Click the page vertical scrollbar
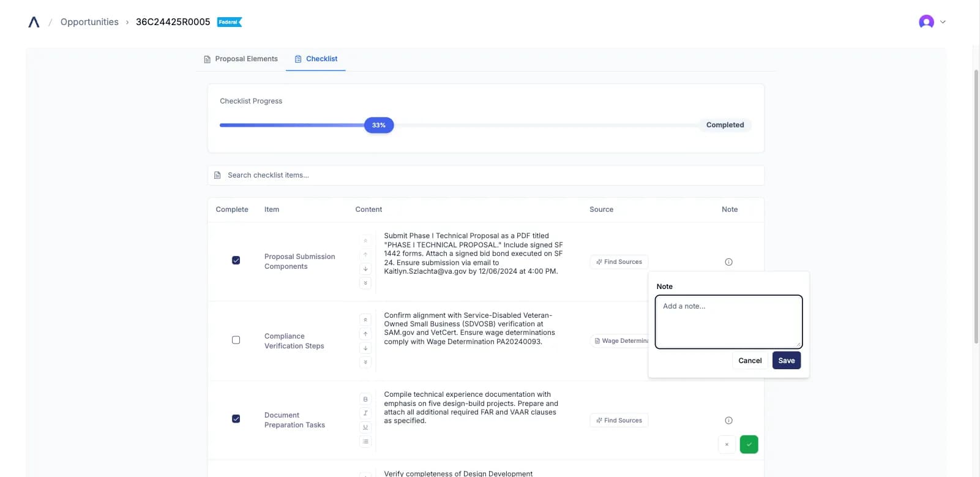Screen dimensions: 980x477 [x=976, y=208]
